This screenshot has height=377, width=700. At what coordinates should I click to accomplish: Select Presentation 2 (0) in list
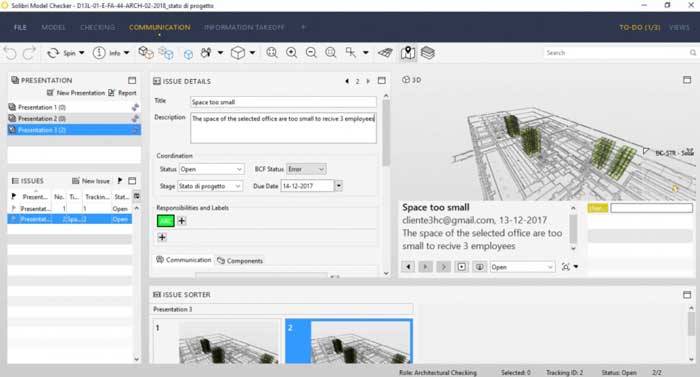(x=74, y=118)
